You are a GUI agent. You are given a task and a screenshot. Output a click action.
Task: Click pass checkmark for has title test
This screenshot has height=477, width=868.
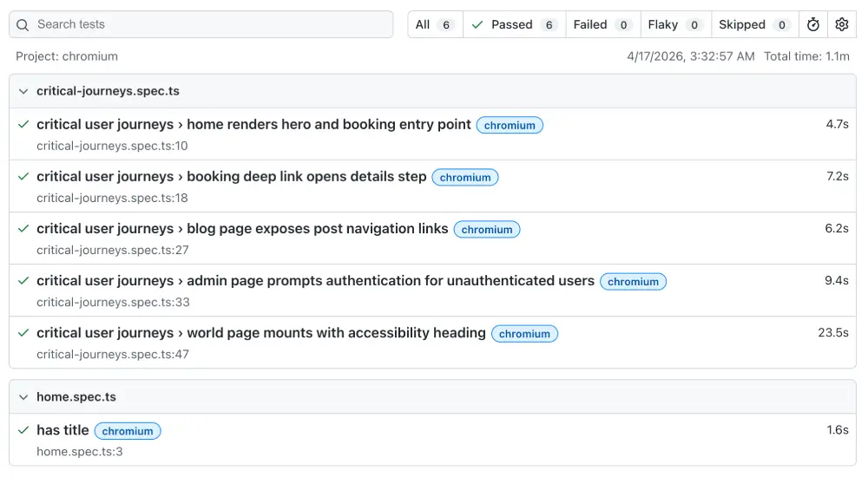(x=23, y=430)
